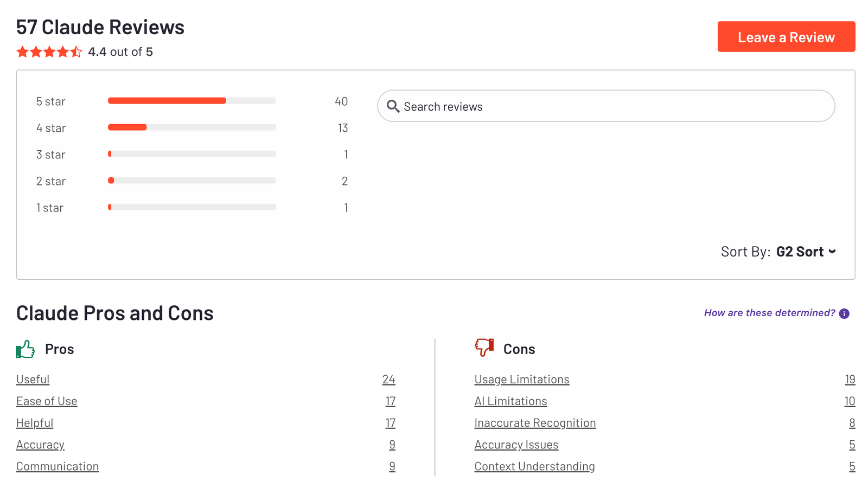
Task: Open the G2 Sort dropdown
Action: [x=806, y=252]
